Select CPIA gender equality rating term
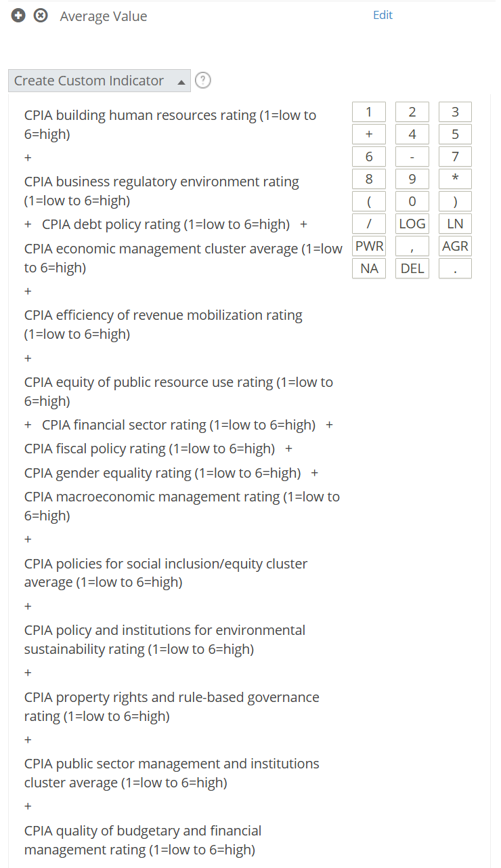Screen dimensions: 501x868 162,473
